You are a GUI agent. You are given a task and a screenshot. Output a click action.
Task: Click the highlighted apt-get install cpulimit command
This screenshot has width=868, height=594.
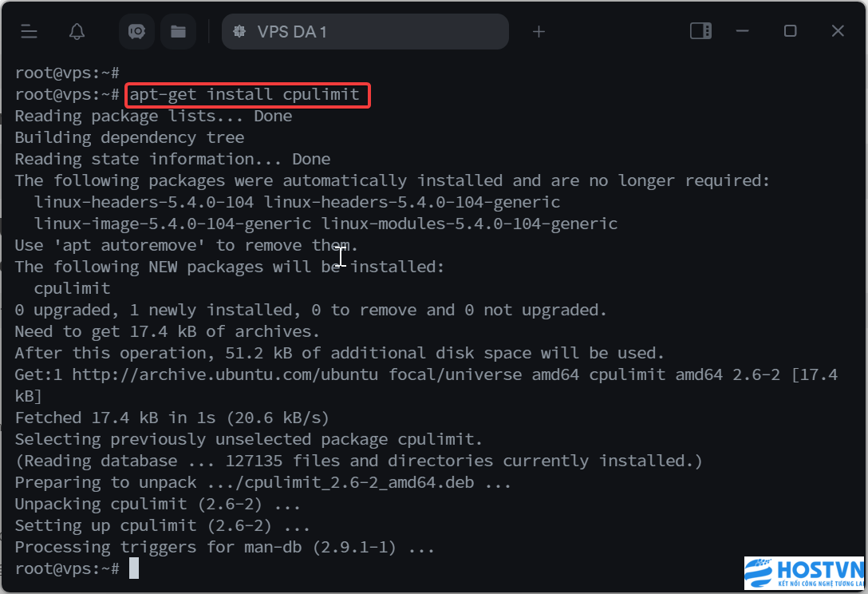245,95
